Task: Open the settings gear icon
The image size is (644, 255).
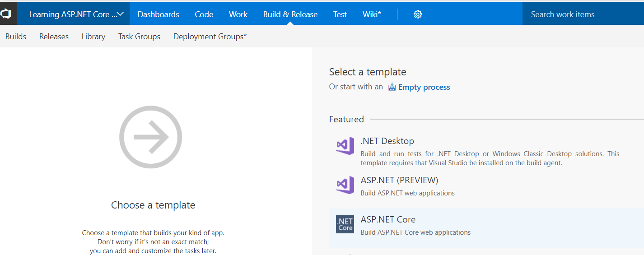Action: [418, 14]
